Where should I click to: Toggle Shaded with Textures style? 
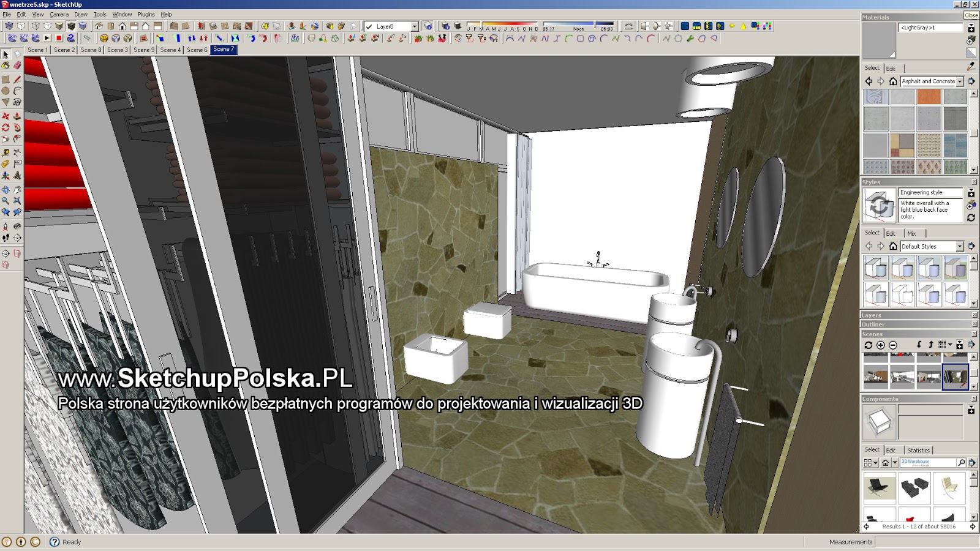coord(71,26)
